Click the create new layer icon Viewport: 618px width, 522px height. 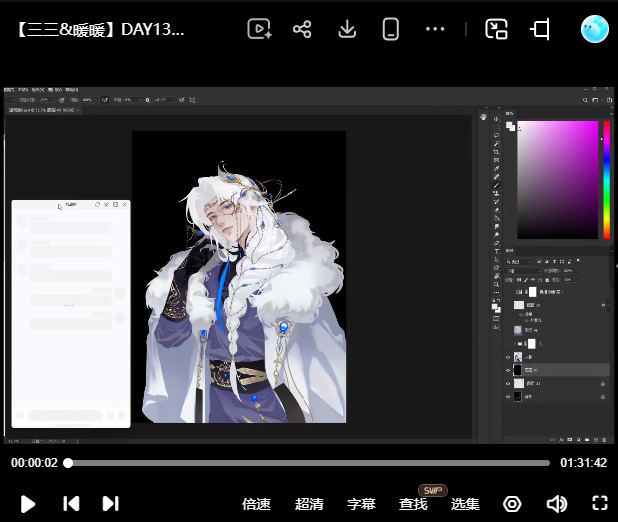pos(596,440)
